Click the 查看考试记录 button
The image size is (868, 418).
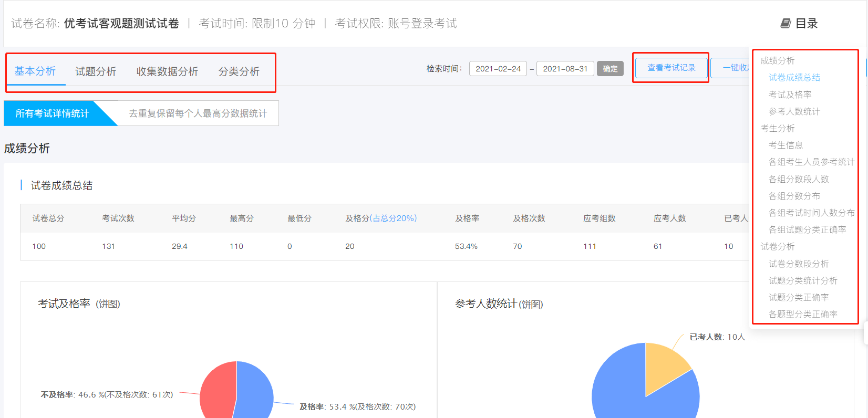pyautogui.click(x=671, y=68)
